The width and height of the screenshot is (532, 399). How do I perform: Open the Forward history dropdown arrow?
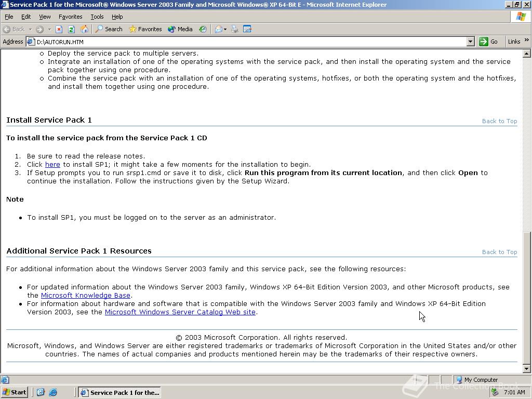click(49, 29)
